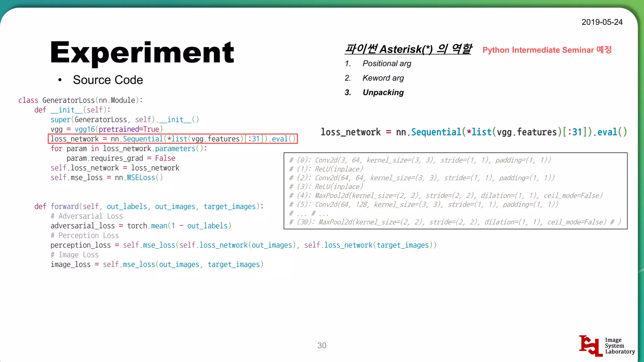The height and width of the screenshot is (362, 644).
Task: Click the slide page number 30
Action: (322, 346)
